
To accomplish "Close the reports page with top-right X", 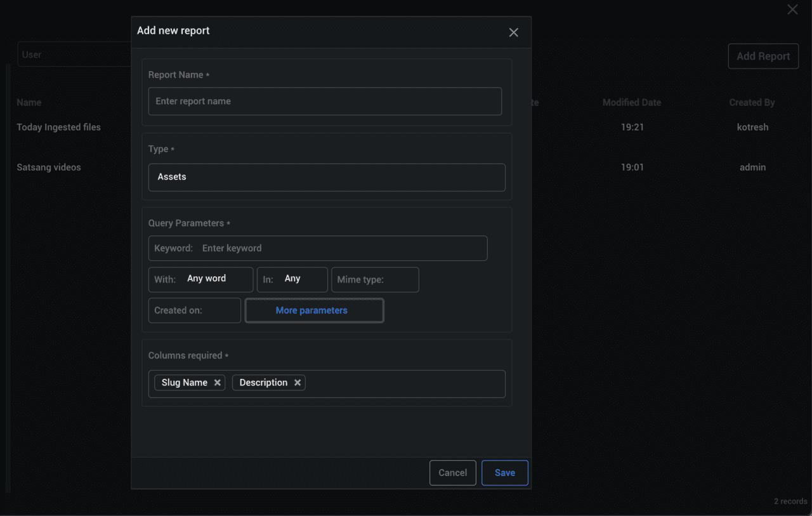I will [x=792, y=10].
